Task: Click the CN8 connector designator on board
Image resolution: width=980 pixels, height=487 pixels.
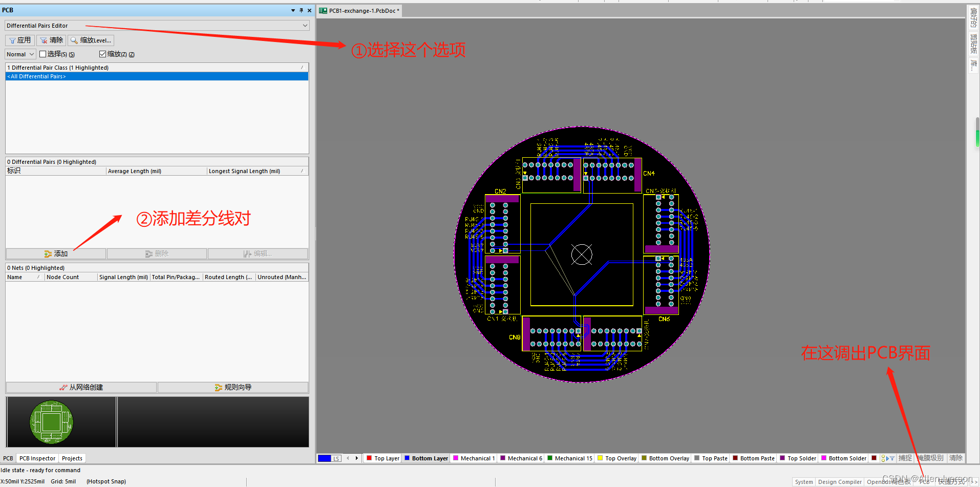Action: (x=515, y=337)
